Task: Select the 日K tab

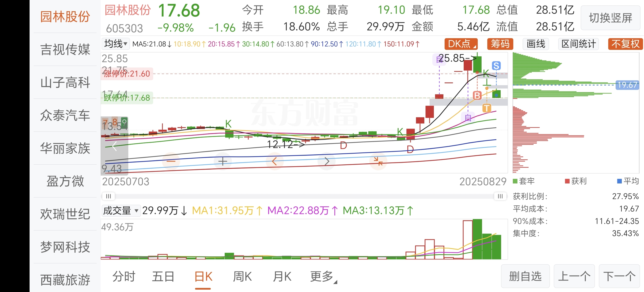Action: (x=203, y=276)
